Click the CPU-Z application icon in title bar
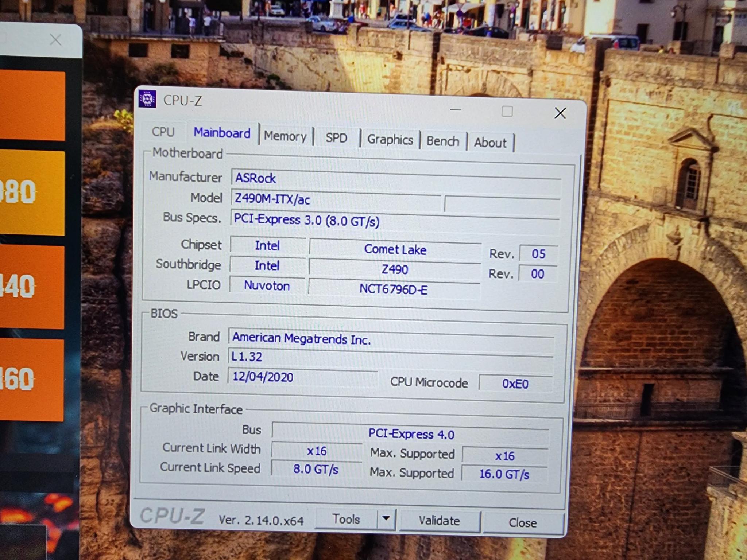 pyautogui.click(x=147, y=99)
